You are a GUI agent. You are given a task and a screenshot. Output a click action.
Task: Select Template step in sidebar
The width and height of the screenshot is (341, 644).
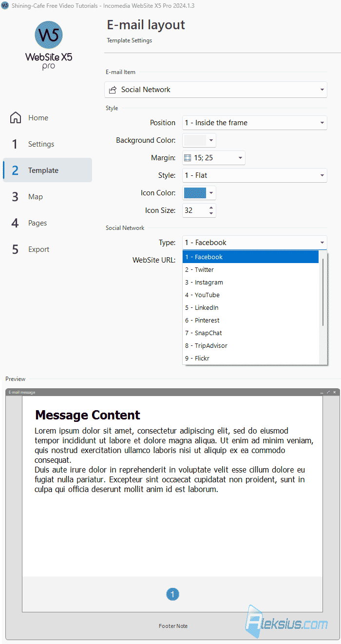coord(47,170)
